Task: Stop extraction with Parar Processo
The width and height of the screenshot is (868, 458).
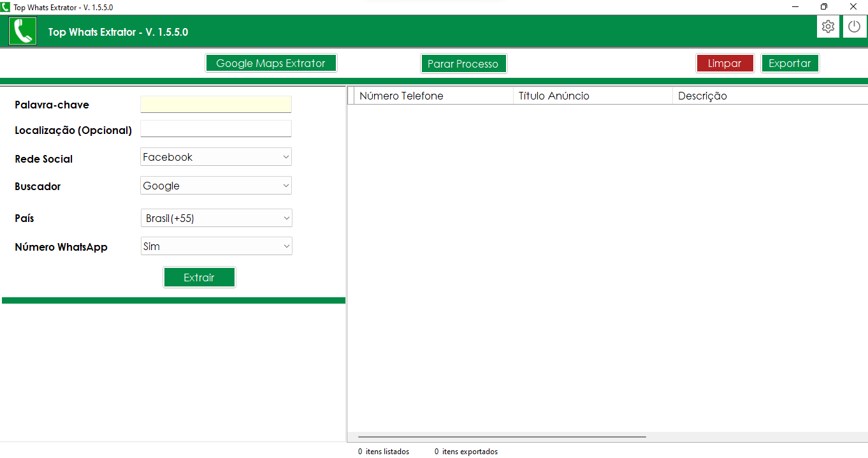Action: click(463, 64)
